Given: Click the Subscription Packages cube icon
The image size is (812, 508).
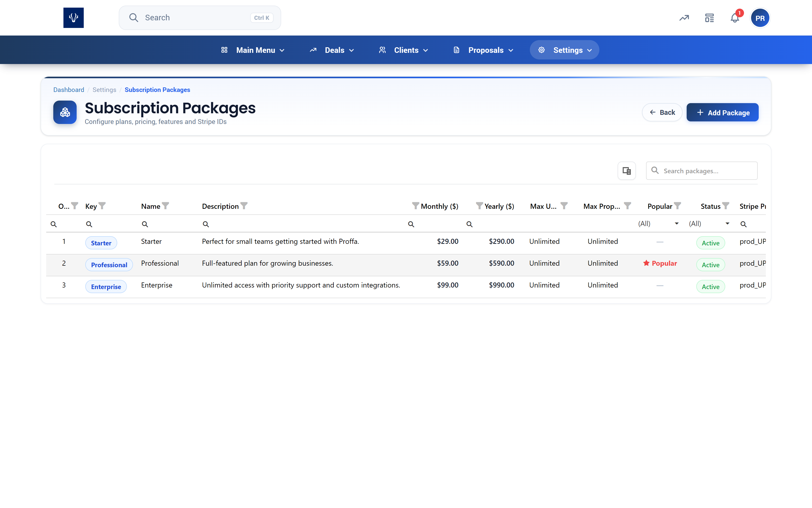Looking at the screenshot, I should click(65, 112).
